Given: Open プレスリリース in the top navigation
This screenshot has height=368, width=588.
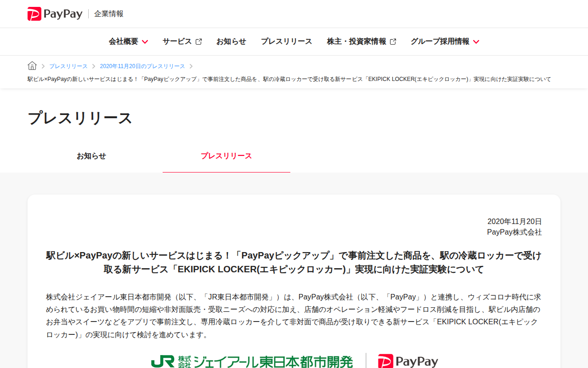Looking at the screenshot, I should 286,41.
